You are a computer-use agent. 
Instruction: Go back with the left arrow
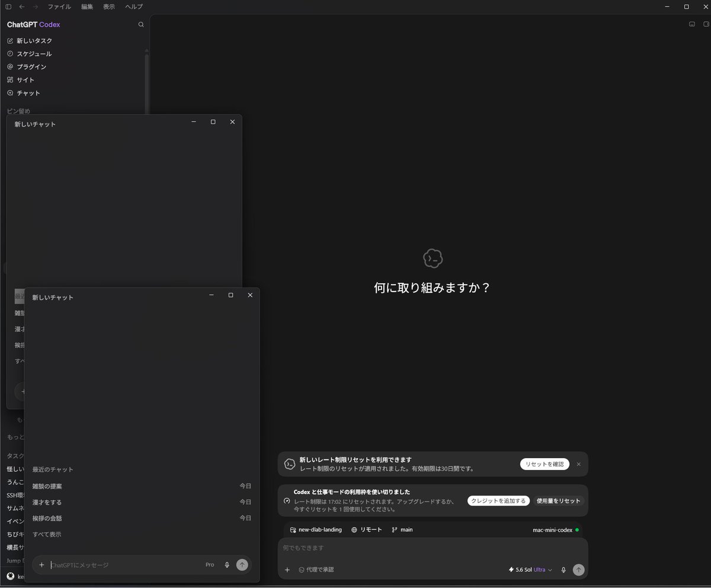point(22,7)
